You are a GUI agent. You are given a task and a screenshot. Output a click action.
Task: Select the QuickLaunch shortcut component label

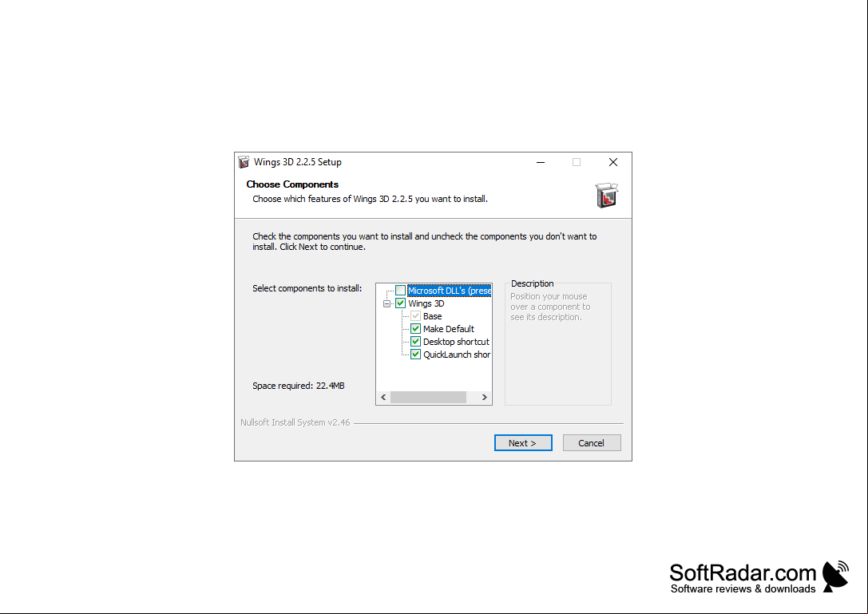pyautogui.click(x=457, y=355)
